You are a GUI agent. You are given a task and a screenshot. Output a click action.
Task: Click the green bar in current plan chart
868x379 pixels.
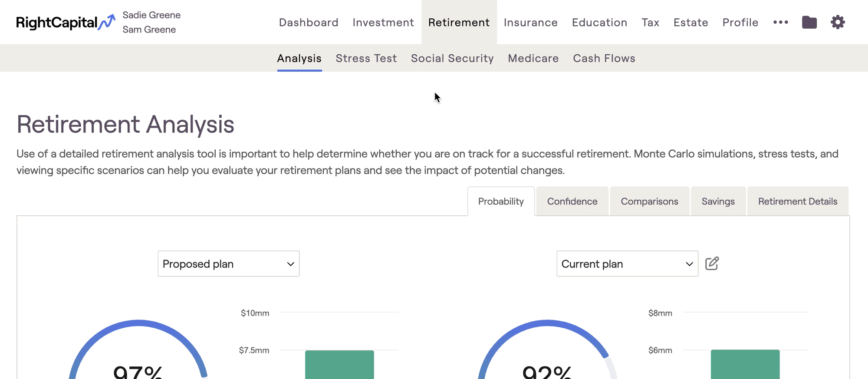(x=745, y=365)
